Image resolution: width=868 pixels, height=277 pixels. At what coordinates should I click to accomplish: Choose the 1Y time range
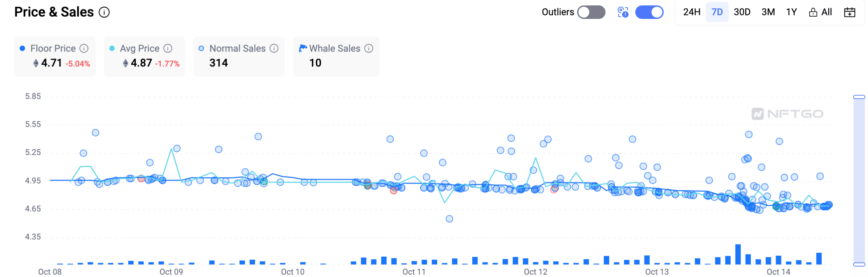tap(791, 12)
